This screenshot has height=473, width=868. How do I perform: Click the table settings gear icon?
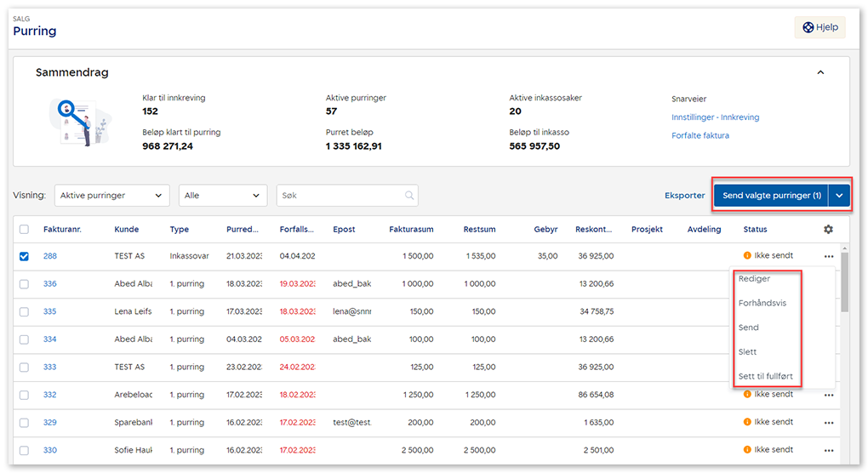[828, 230]
